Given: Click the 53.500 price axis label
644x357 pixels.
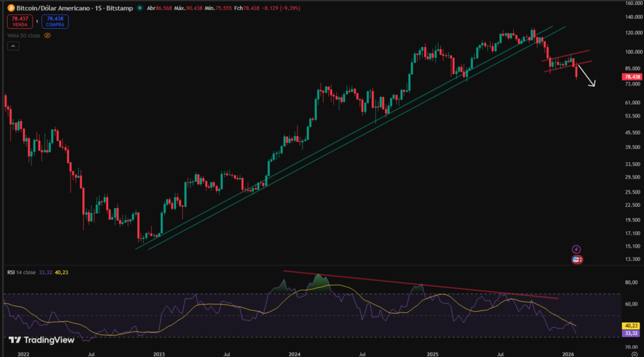Looking at the screenshot, I should pos(633,116).
